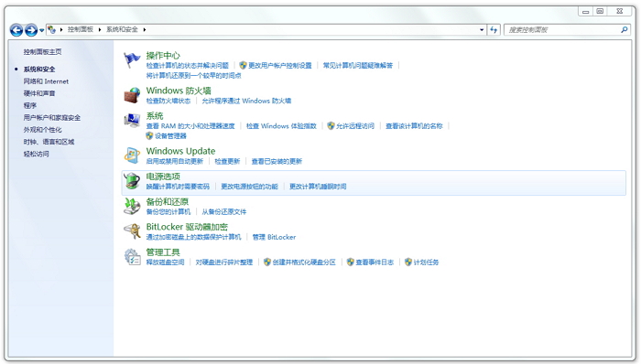Viewport: 641px width, 364px height.
Task: Expand the arrow after 控制面板 in breadcrumb
Action: 99,29
